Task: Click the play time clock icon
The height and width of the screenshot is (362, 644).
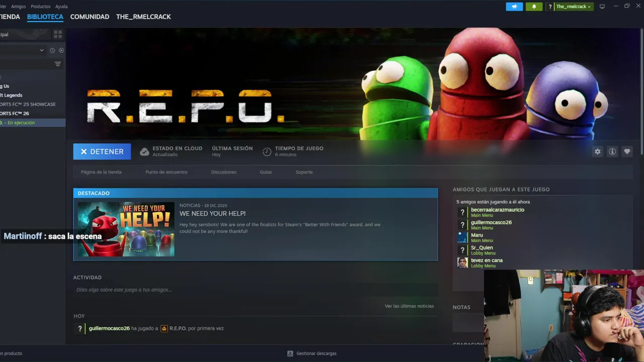Action: coord(267,151)
